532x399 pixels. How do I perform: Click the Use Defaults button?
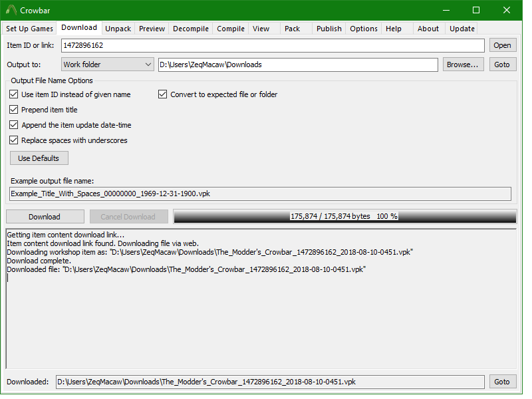point(39,158)
